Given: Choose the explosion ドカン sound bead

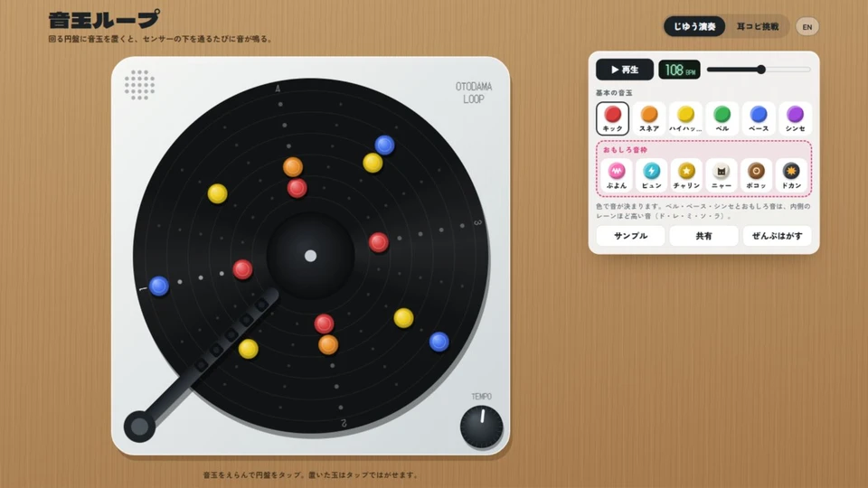Looking at the screenshot, I should click(x=792, y=175).
